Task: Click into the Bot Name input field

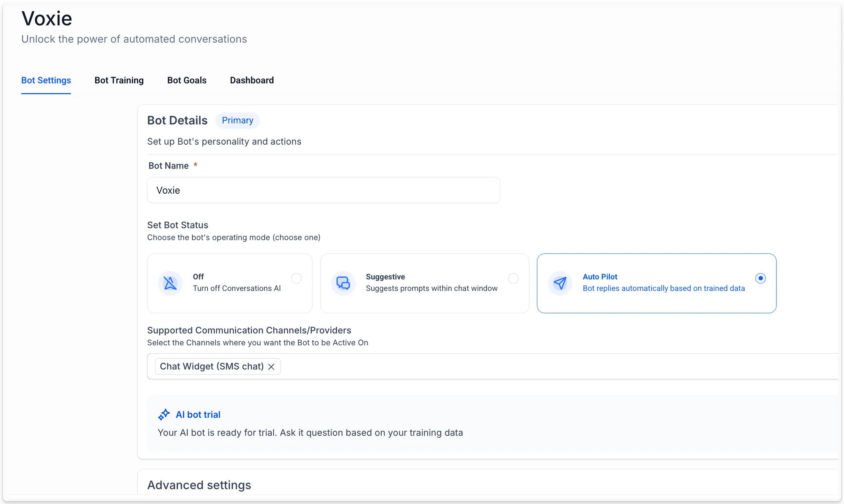Action: click(x=324, y=190)
